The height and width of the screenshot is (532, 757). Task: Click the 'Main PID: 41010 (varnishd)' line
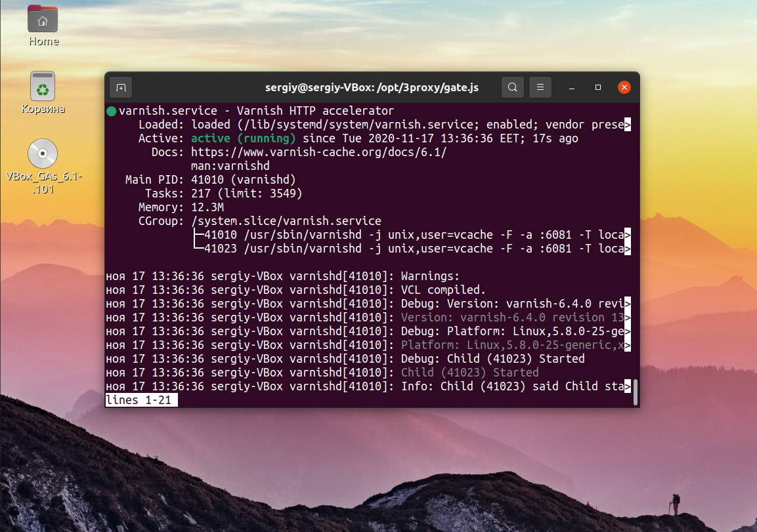[x=211, y=180]
